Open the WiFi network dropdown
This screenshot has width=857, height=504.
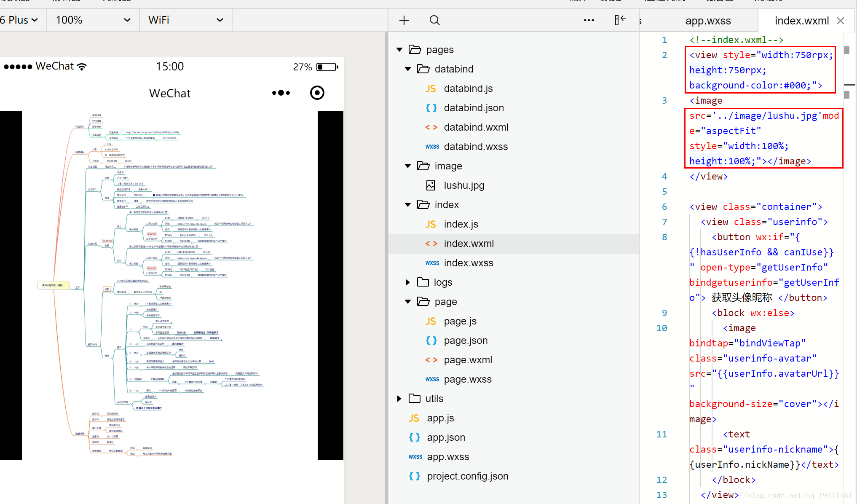click(x=186, y=20)
